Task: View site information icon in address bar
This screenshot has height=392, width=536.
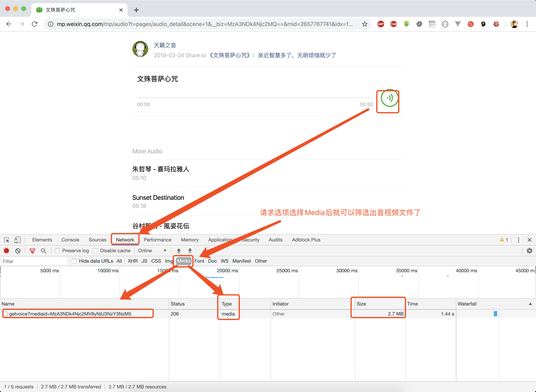Action: click(50, 24)
